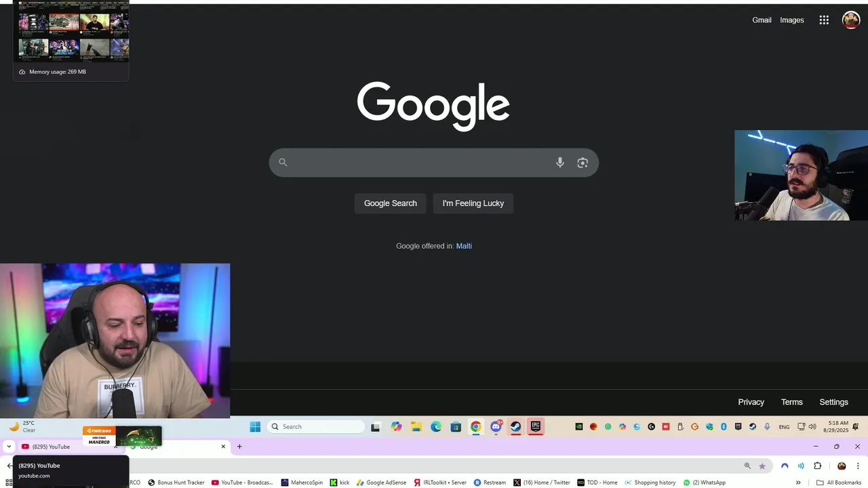Open the Shopping history bookmark
Viewport: 868px width, 488px height.
[650, 483]
